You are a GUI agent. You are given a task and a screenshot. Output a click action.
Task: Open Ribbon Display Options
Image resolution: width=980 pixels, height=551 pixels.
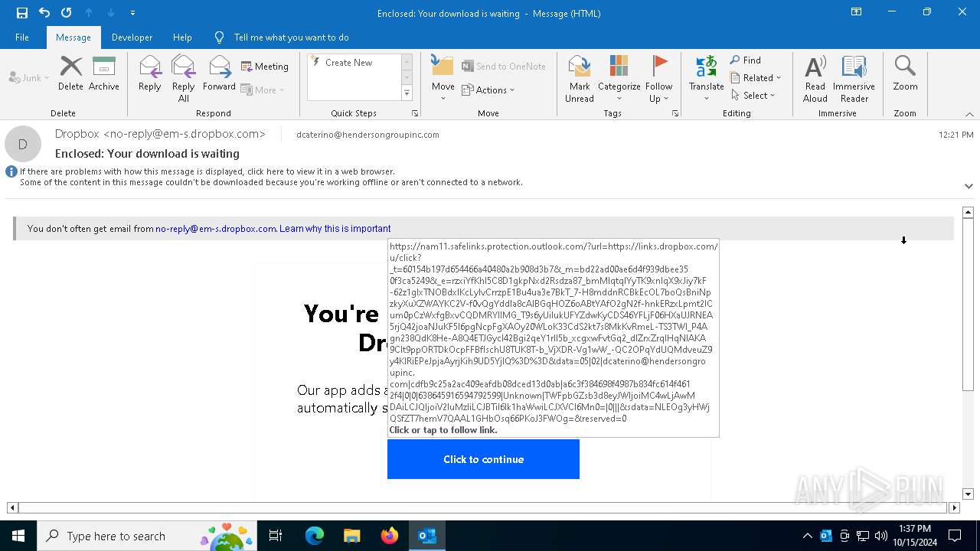(x=857, y=12)
